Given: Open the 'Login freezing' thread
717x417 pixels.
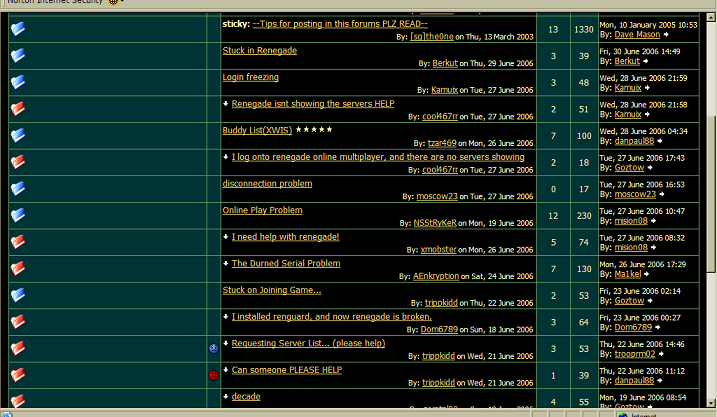Looking at the screenshot, I should pyautogui.click(x=250, y=77).
